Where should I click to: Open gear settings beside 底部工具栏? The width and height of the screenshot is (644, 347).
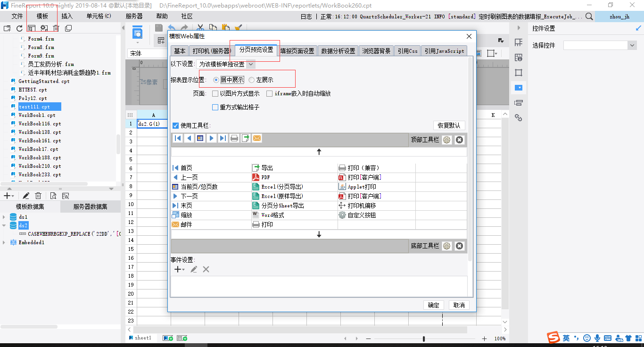[x=447, y=246]
